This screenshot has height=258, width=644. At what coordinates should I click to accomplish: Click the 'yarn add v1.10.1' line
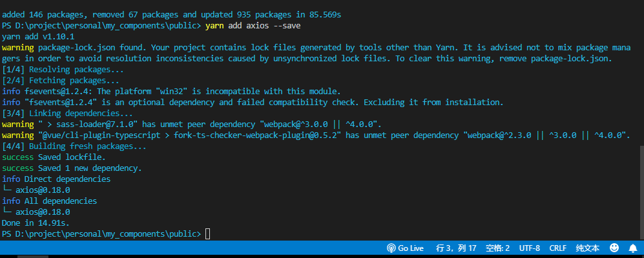tap(37, 37)
